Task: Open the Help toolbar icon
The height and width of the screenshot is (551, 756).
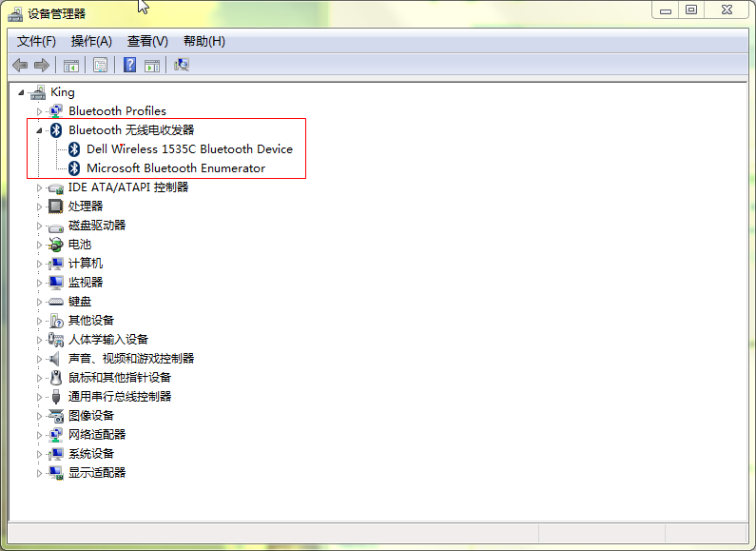Action: pos(129,65)
